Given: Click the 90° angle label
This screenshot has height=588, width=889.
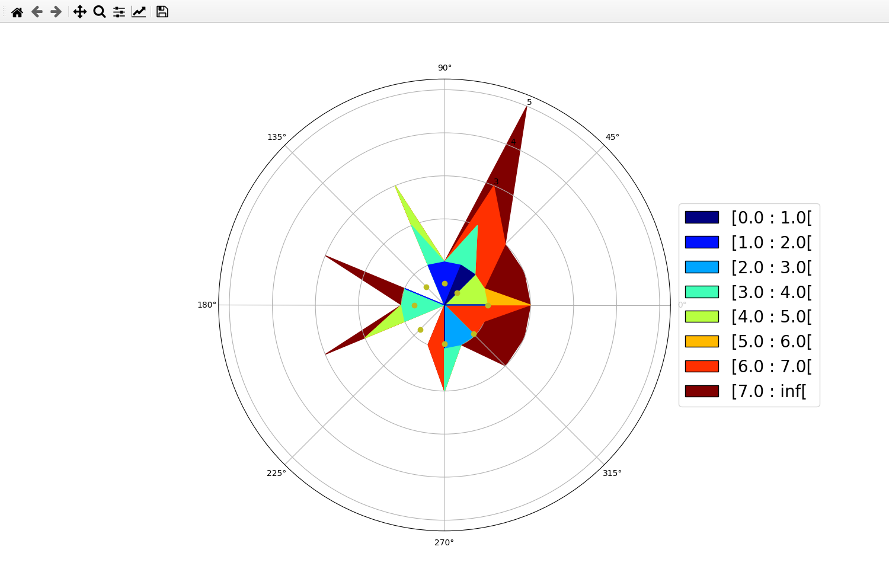Looking at the screenshot, I should tap(444, 68).
